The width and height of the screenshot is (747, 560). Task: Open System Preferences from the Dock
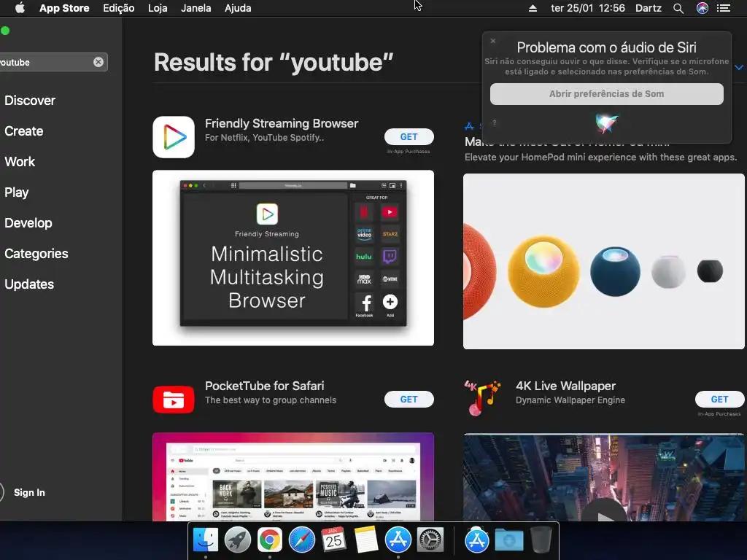(x=430, y=540)
